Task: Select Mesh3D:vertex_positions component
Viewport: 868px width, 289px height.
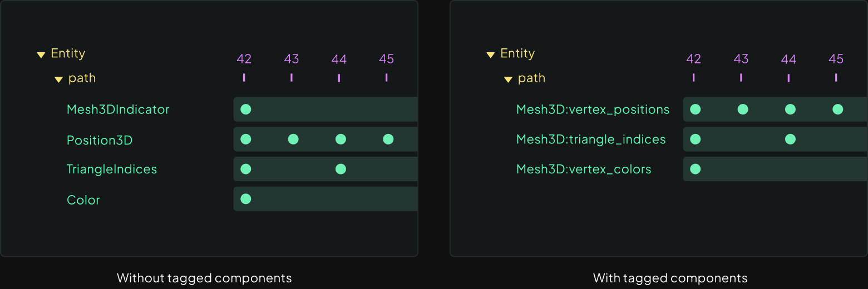Action: point(593,109)
